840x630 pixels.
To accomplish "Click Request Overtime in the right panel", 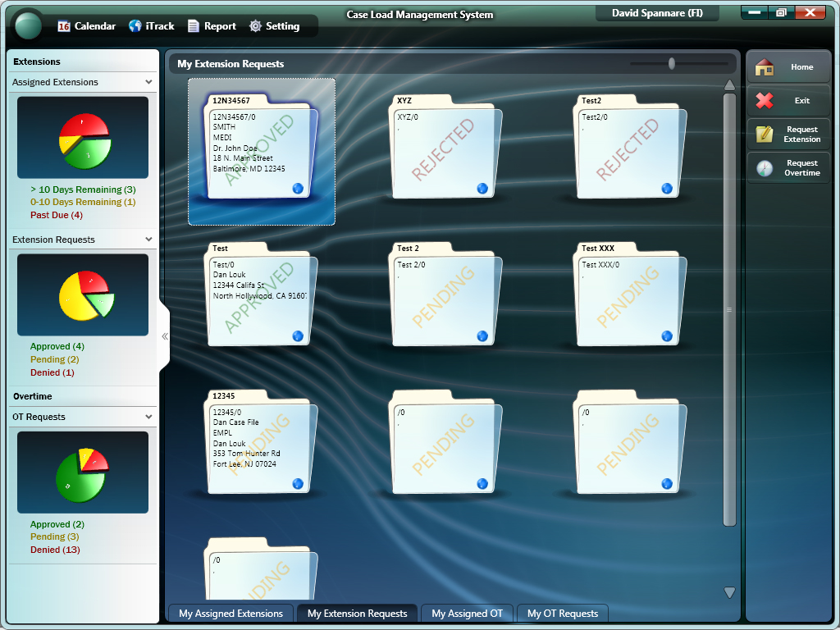I will click(x=787, y=168).
